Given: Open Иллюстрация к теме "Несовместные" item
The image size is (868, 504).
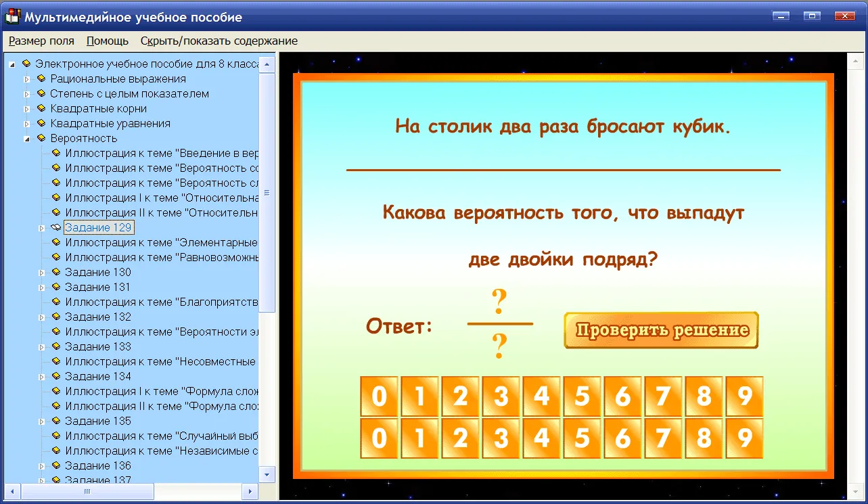Looking at the screenshot, I should tap(161, 361).
